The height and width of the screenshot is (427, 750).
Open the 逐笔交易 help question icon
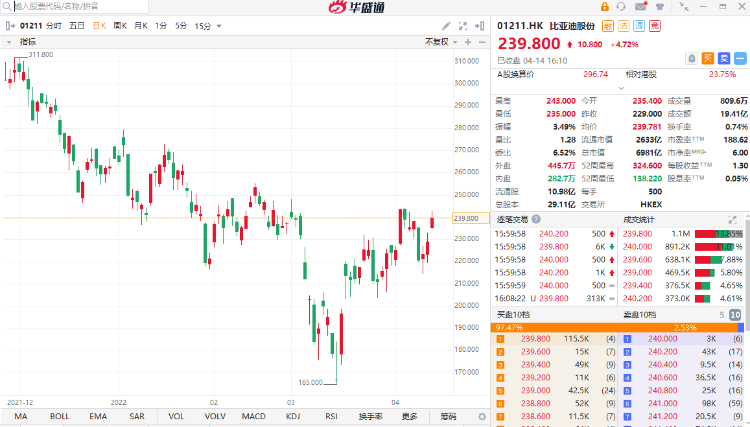[x=536, y=219]
